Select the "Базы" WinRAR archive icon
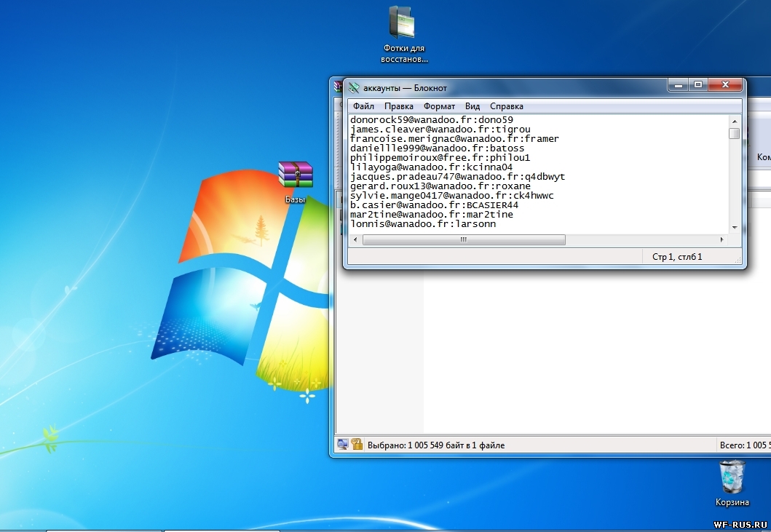 pyautogui.click(x=296, y=182)
